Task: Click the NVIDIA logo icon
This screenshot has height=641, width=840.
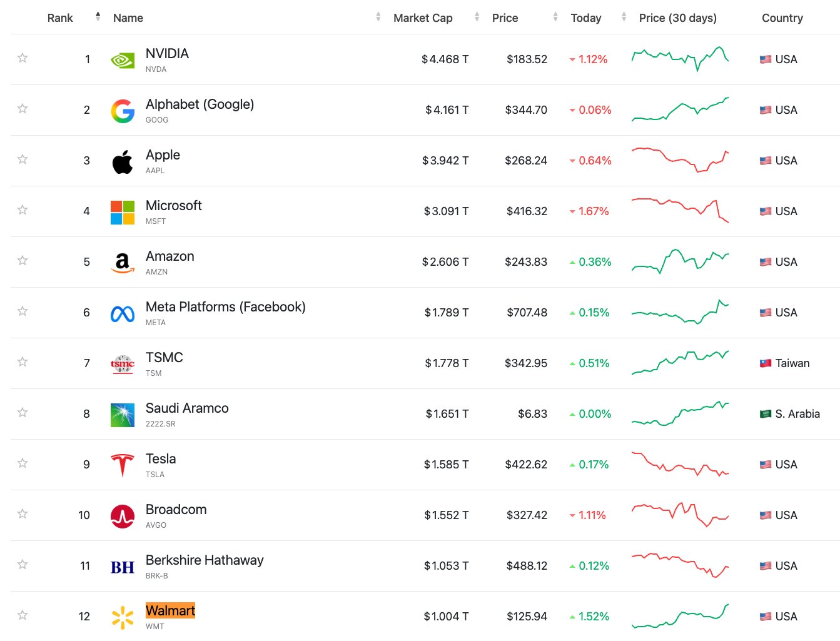Action: pos(123,60)
